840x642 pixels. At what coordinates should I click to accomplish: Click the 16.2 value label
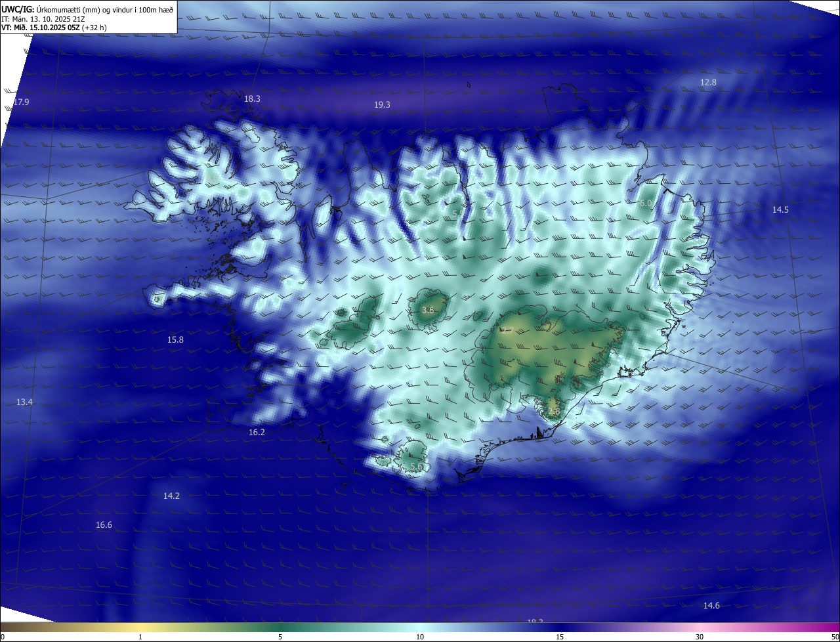click(x=257, y=433)
